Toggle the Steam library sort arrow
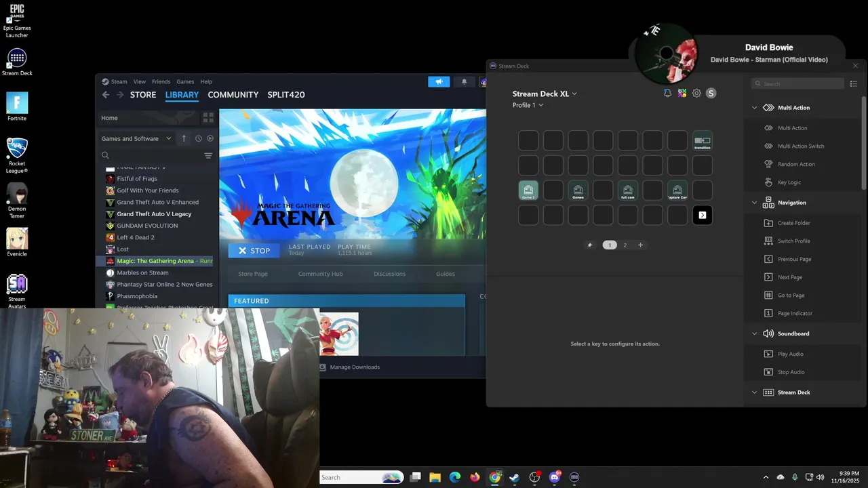The width and height of the screenshot is (868, 488). (x=184, y=138)
